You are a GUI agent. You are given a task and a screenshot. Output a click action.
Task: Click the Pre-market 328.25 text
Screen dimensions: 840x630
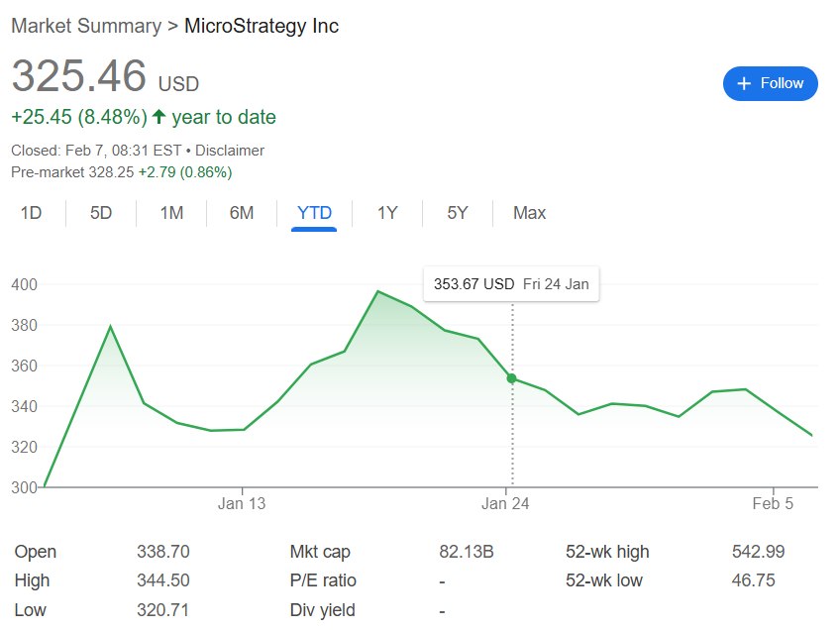tap(72, 172)
